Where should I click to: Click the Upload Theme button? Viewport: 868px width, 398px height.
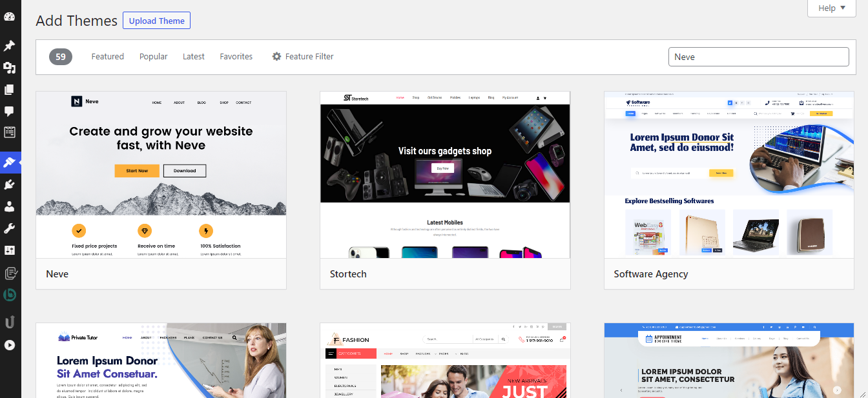click(x=156, y=21)
